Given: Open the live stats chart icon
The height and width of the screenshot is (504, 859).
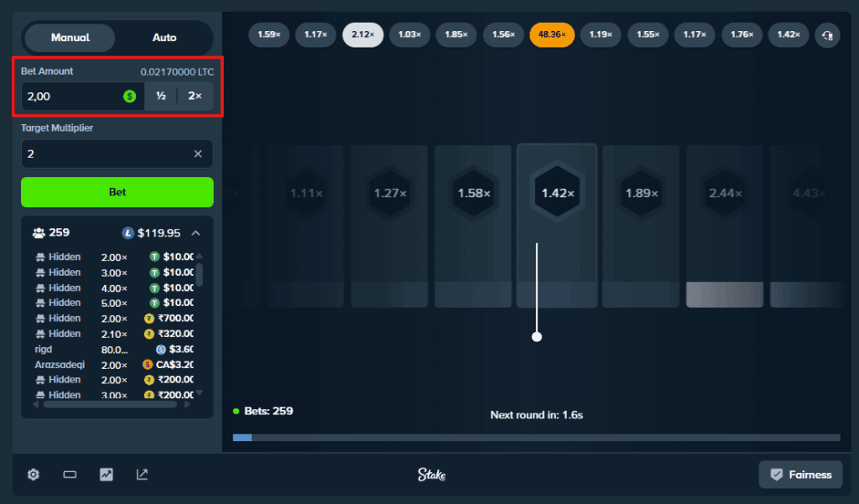Looking at the screenshot, I should coord(106,475).
